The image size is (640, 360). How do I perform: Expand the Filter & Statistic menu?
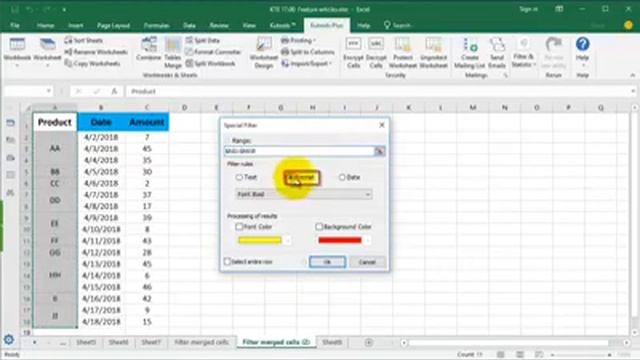coord(523,52)
